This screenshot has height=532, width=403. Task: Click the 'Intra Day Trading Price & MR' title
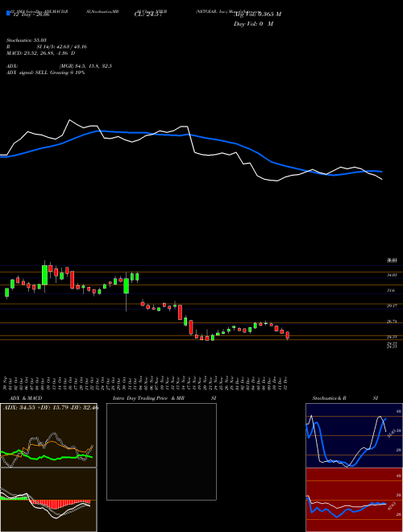point(148,398)
